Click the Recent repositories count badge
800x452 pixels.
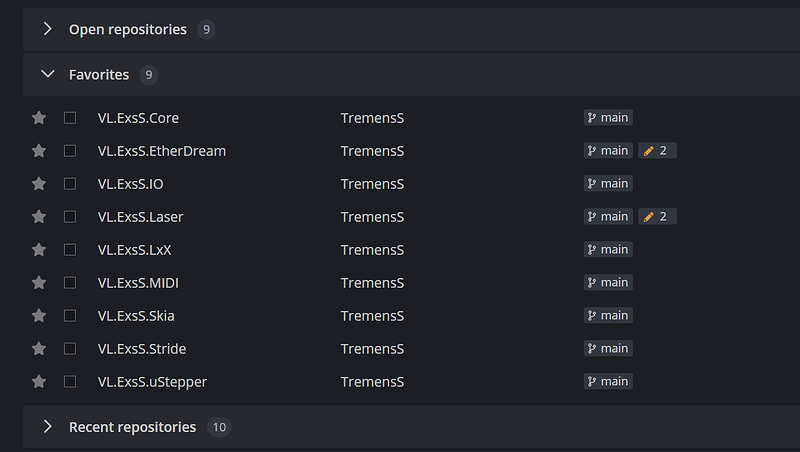219,427
